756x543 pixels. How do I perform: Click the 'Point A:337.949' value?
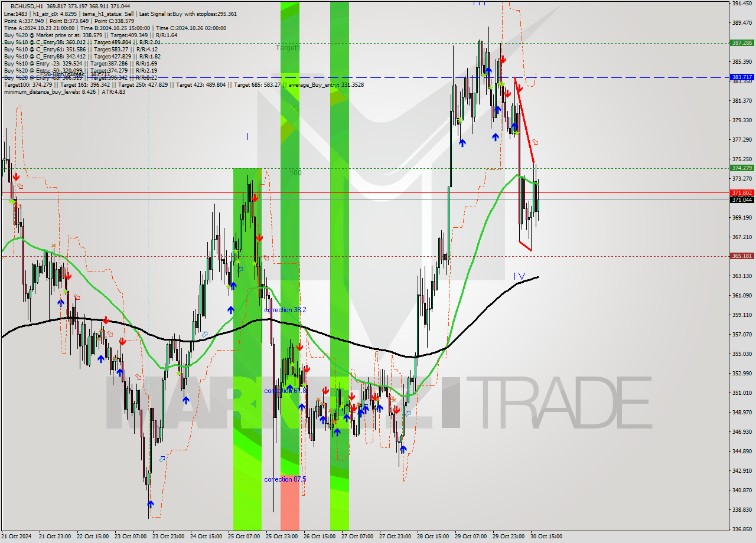click(24, 21)
